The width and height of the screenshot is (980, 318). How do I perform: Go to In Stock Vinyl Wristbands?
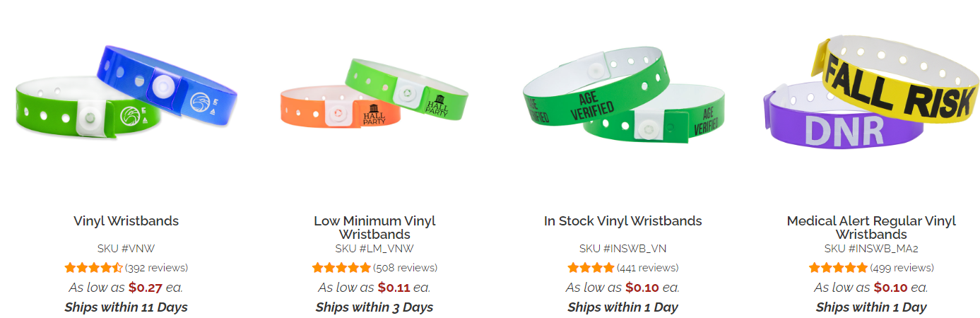622,221
